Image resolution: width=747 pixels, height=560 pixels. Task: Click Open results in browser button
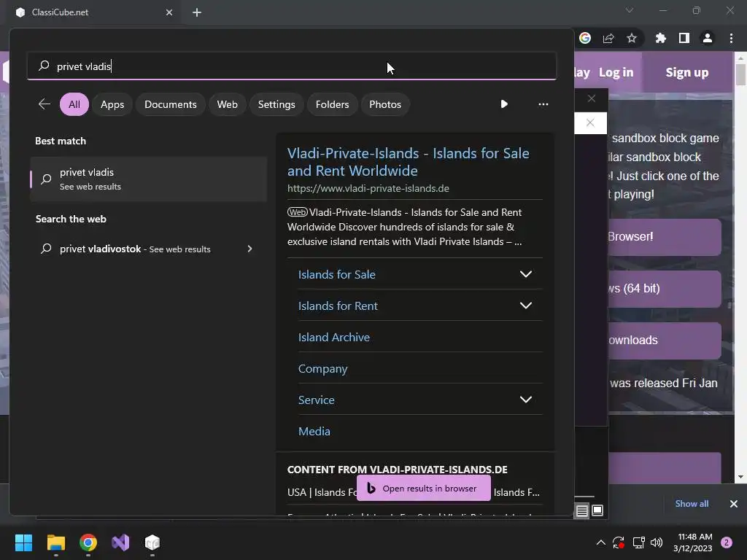coord(424,488)
